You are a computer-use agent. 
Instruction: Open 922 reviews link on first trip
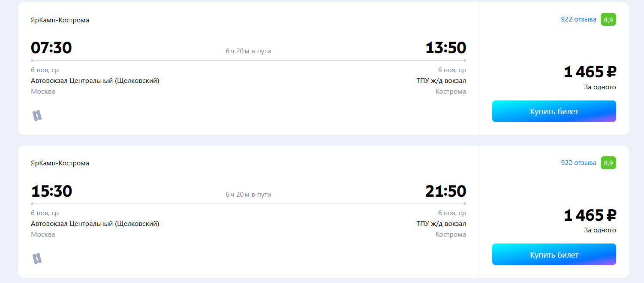pos(578,19)
